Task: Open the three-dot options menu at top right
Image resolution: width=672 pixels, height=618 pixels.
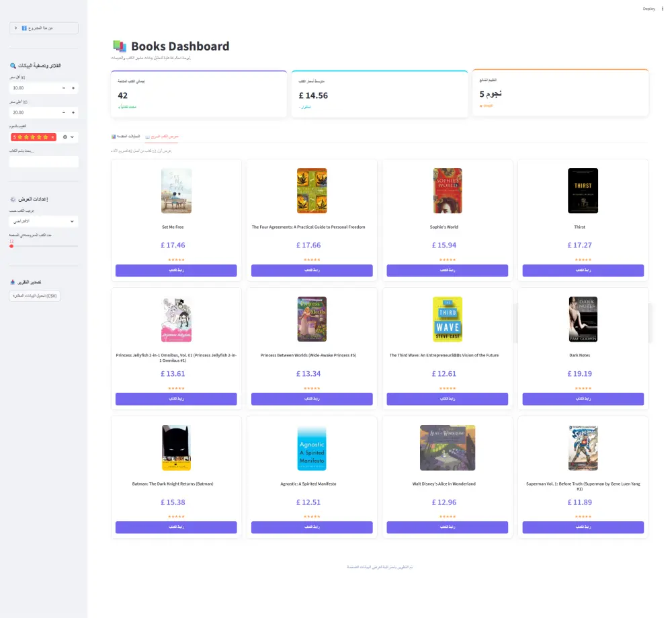Action: (x=662, y=9)
